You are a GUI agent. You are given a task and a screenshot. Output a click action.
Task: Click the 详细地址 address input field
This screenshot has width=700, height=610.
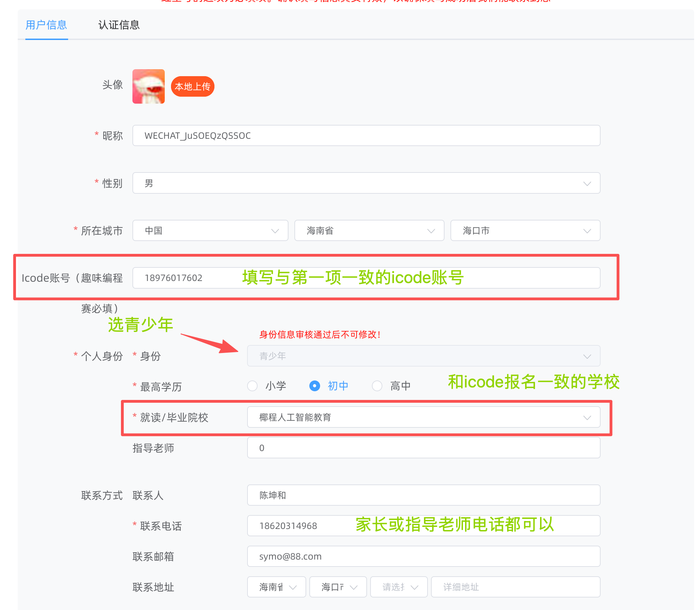click(x=516, y=587)
